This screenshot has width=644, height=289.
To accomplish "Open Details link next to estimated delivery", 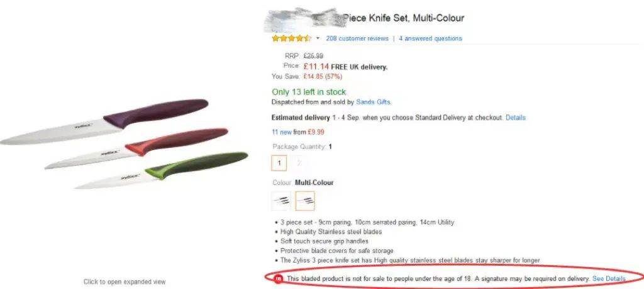I will click(x=516, y=118).
